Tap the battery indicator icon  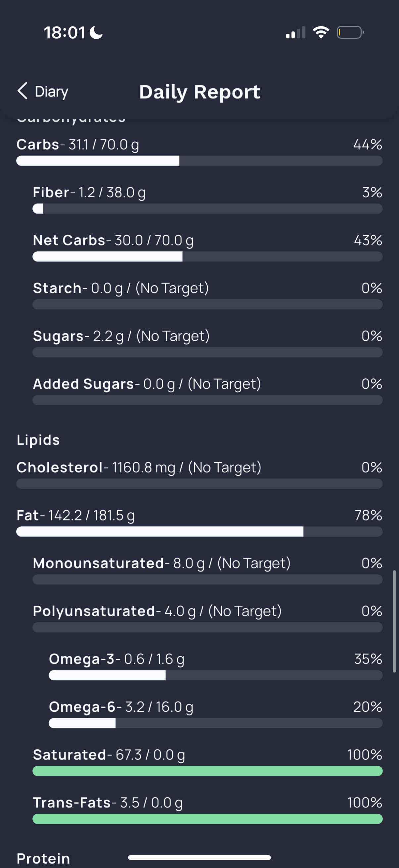tap(350, 32)
